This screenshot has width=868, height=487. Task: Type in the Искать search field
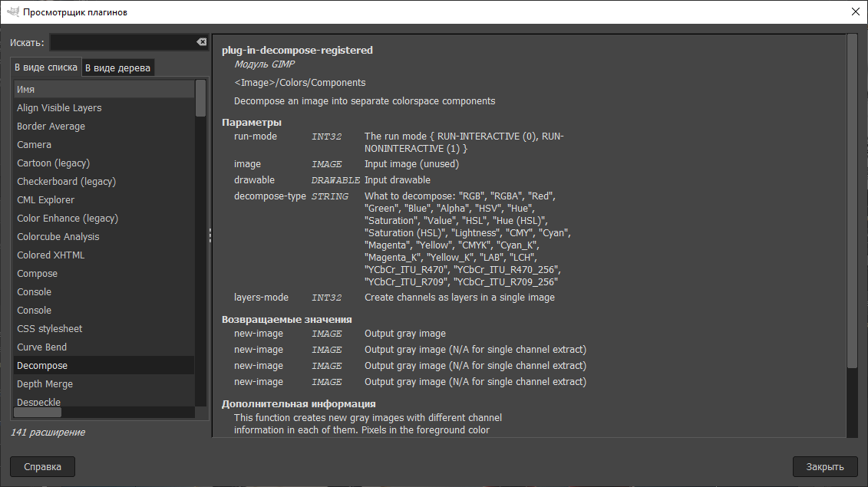[123, 42]
